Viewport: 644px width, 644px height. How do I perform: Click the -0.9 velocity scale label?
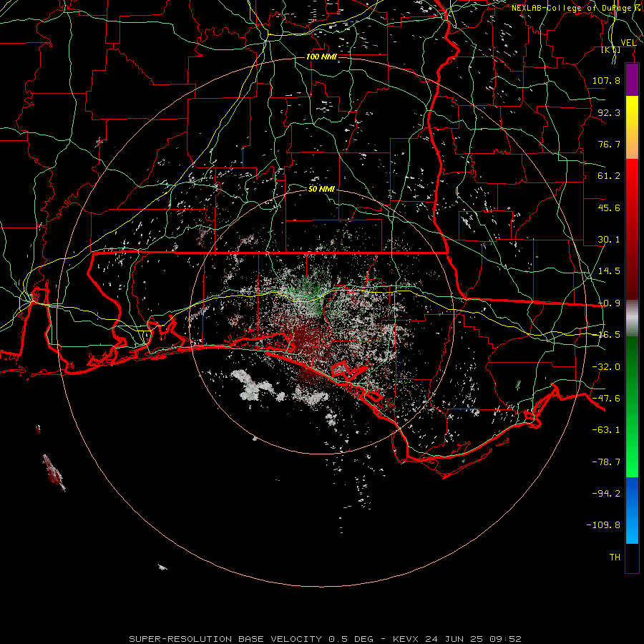(609, 303)
